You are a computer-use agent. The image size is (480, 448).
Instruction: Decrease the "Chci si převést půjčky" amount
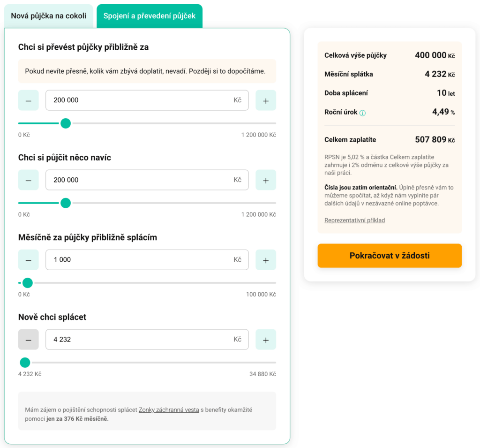tap(28, 100)
